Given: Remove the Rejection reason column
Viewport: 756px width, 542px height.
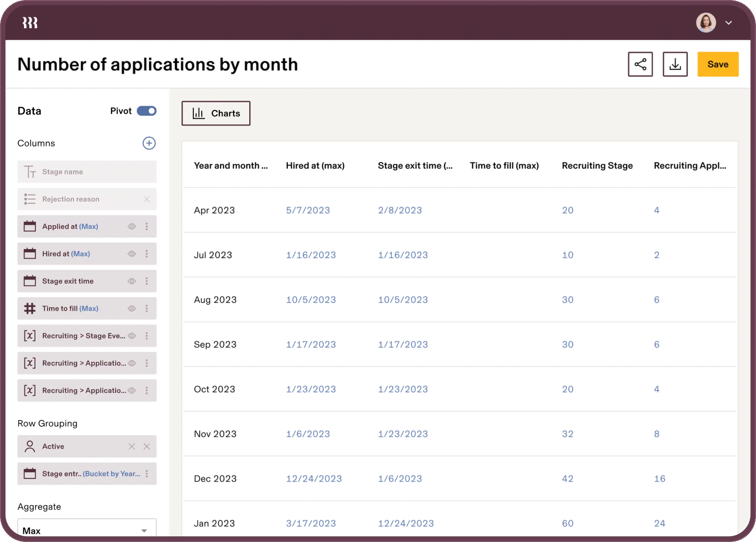Looking at the screenshot, I should pos(147,199).
